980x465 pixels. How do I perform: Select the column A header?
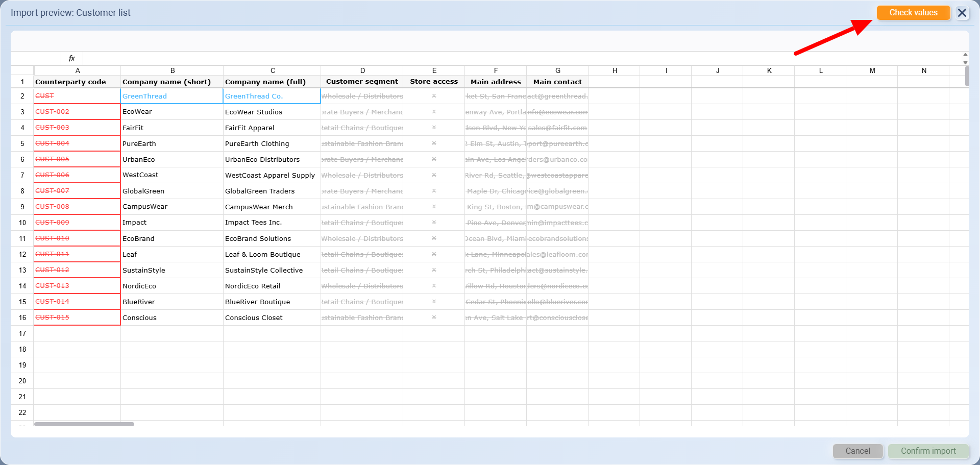(77, 70)
